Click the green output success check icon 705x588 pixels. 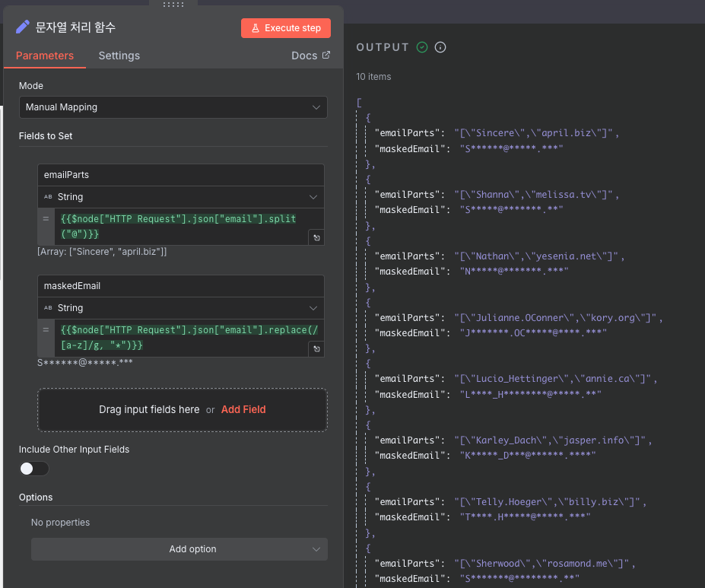[x=422, y=47]
